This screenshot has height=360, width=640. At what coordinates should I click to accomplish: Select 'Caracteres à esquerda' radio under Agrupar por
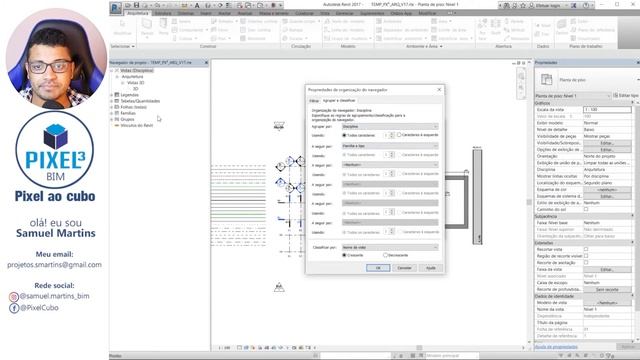coord(399,135)
